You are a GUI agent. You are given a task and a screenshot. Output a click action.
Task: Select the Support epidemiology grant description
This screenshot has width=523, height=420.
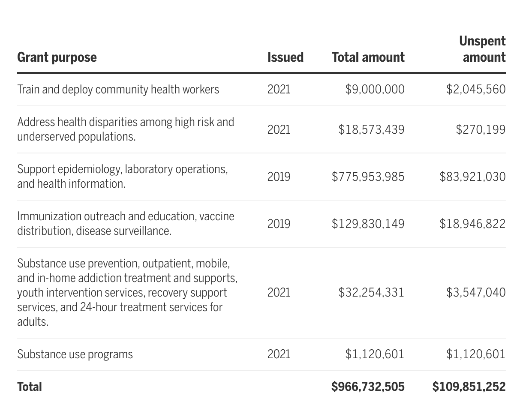(x=123, y=176)
